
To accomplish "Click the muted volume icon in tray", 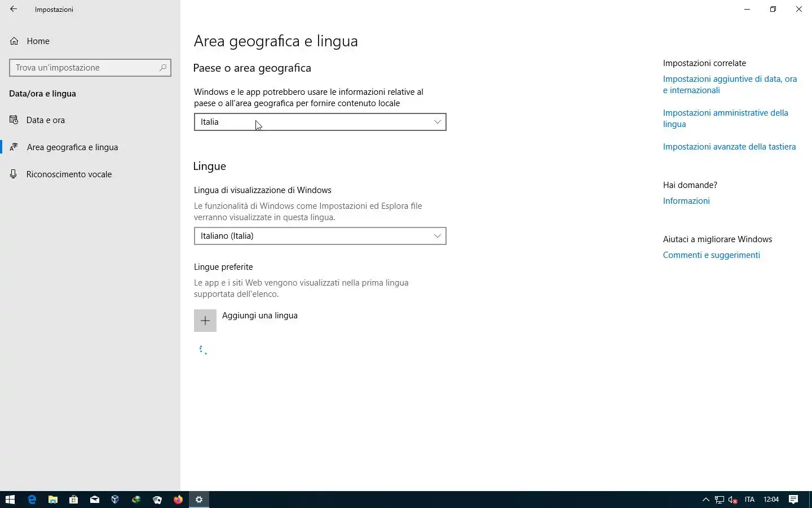I will (733, 500).
